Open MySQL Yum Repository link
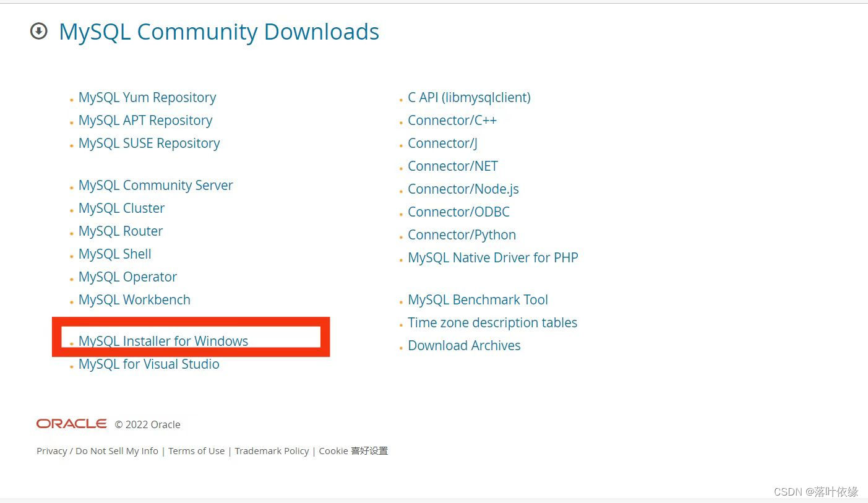Image resolution: width=868 pixels, height=503 pixels. click(147, 98)
